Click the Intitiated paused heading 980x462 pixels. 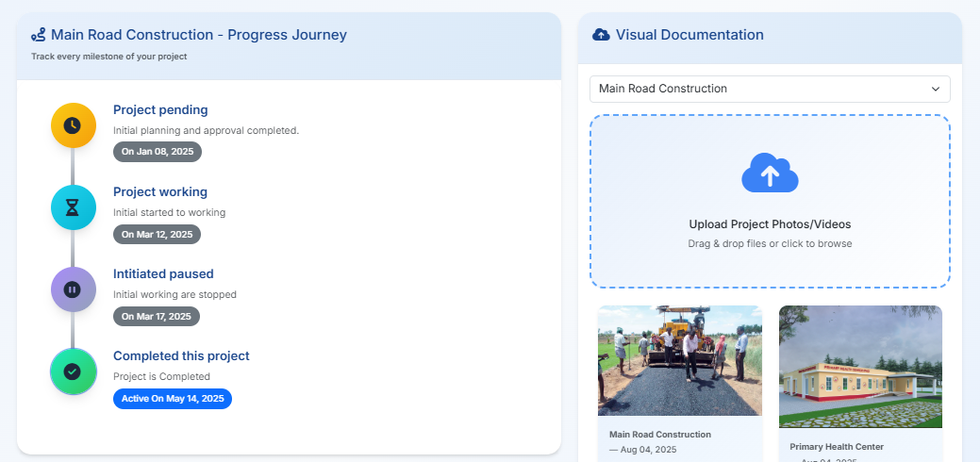pyautogui.click(x=163, y=273)
